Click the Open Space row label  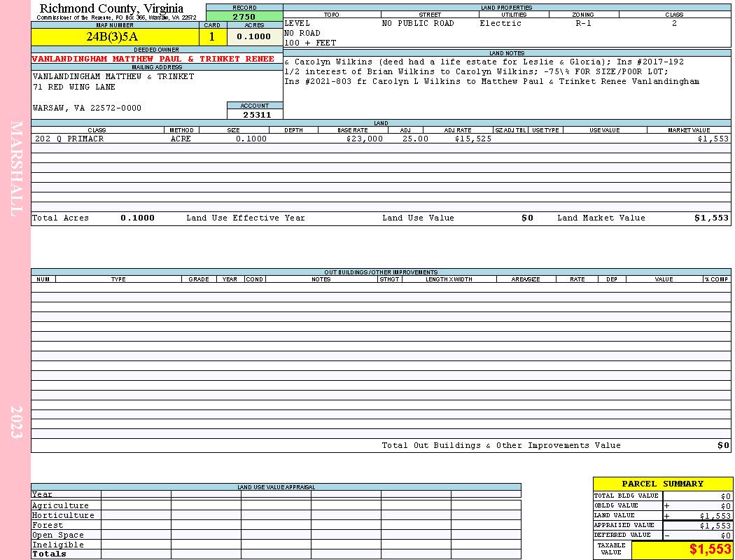[x=57, y=535]
